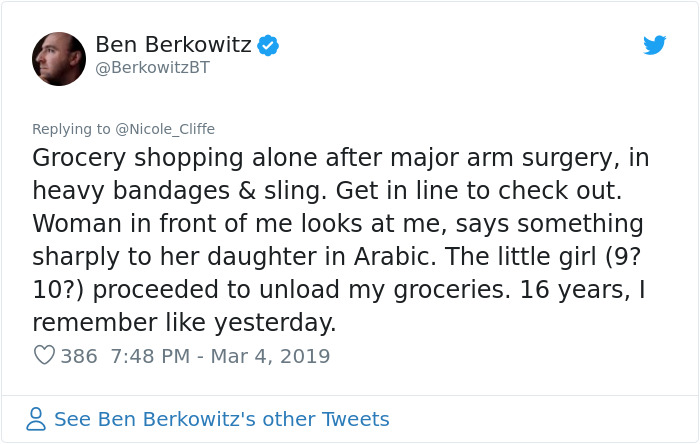Open the @Nicole_Cliffe mention link

coord(165,129)
